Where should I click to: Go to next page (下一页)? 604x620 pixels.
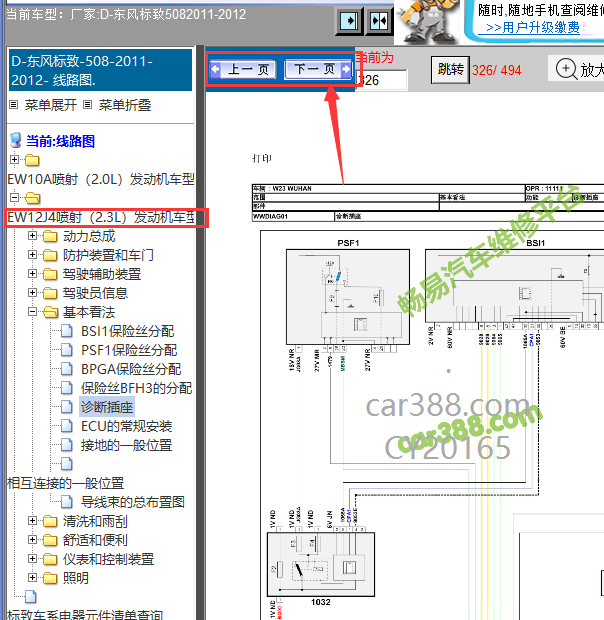(318, 70)
